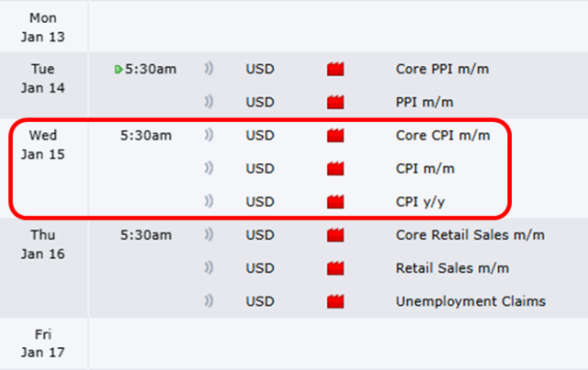Click the red impact icon for Unemployment Claims
This screenshot has height=370, width=588.
[x=335, y=301]
